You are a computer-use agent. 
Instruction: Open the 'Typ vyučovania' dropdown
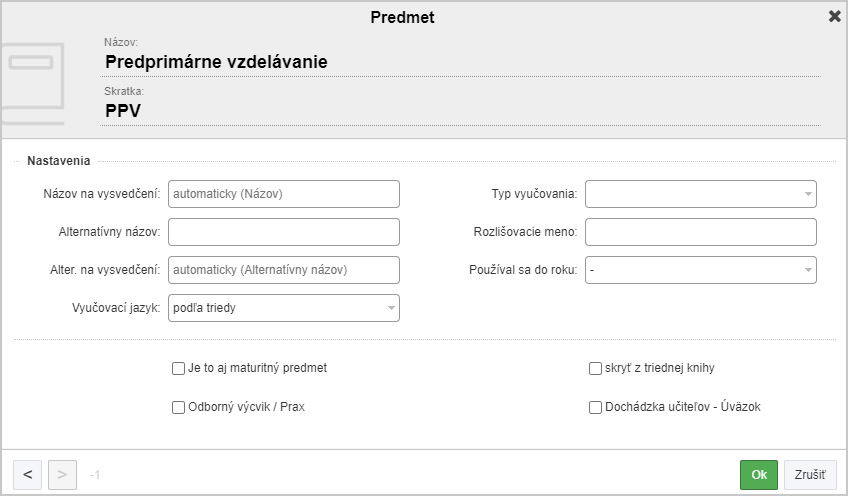point(700,194)
